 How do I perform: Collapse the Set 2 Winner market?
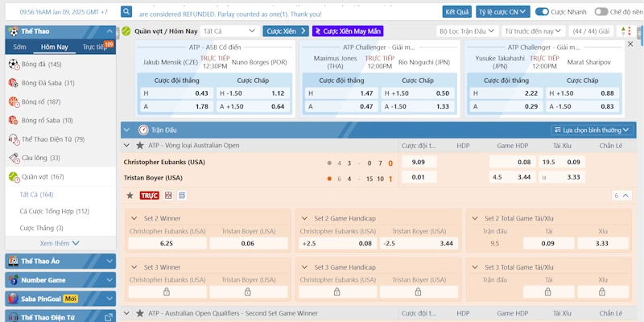(134, 218)
